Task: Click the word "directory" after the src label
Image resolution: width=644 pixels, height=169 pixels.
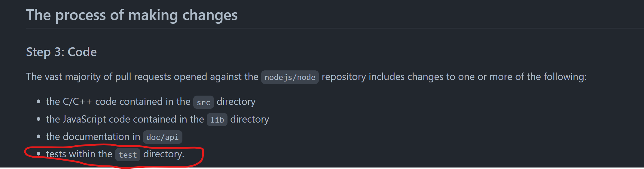Action: pyautogui.click(x=236, y=102)
